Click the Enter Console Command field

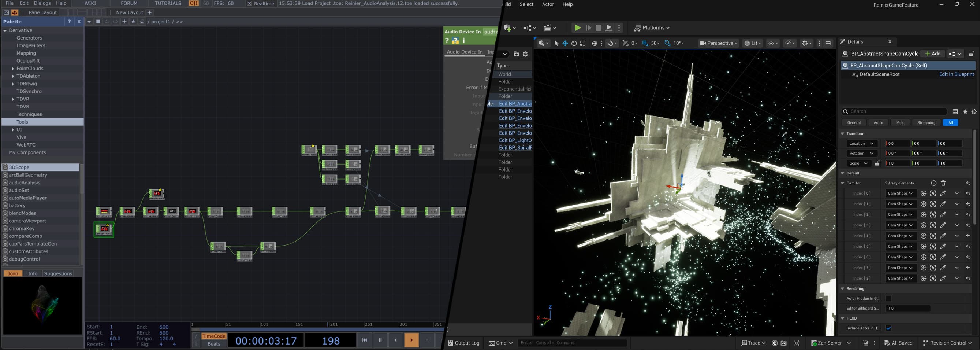coord(572,343)
